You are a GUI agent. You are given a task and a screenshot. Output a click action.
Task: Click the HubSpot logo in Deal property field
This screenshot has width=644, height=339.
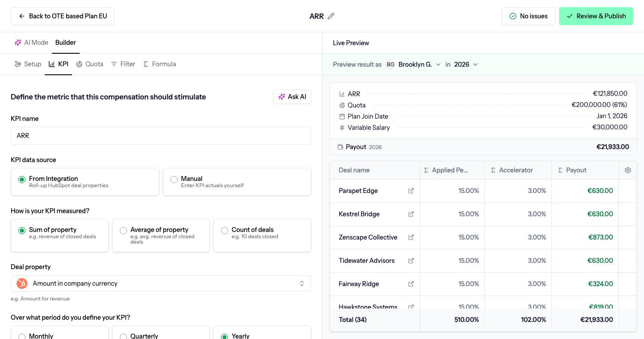point(22,283)
